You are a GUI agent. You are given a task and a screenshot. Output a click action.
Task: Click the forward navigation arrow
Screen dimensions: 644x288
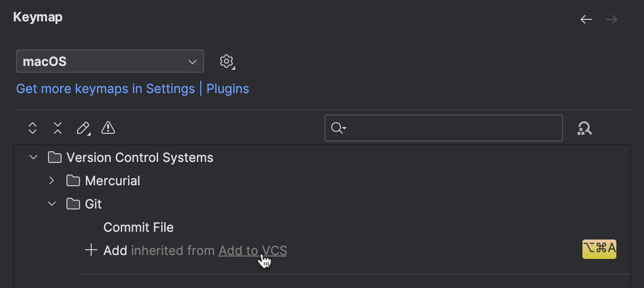pyautogui.click(x=611, y=19)
